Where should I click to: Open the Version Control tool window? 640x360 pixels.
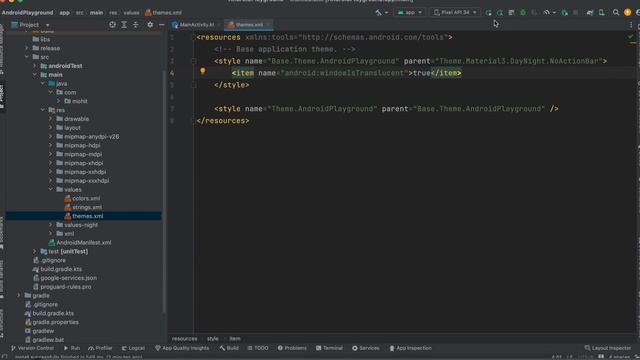point(32,348)
